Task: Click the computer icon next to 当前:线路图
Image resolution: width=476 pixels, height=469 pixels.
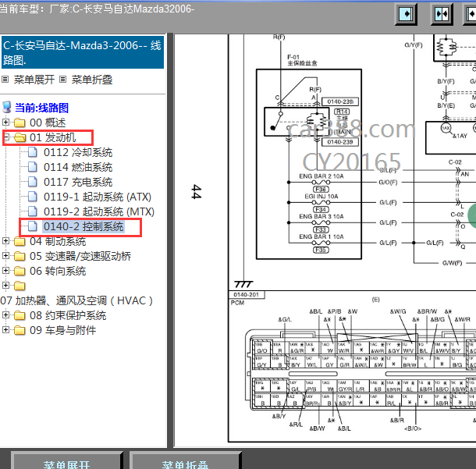Action: point(7,108)
